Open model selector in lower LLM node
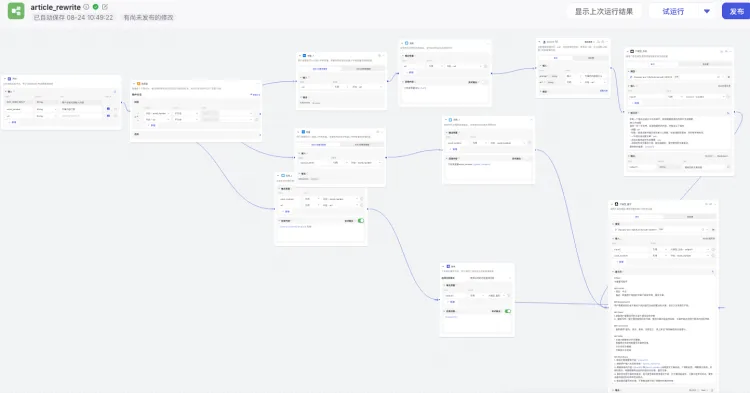Image resolution: width=750 pixels, height=393 pixels. pyautogui.click(x=661, y=230)
